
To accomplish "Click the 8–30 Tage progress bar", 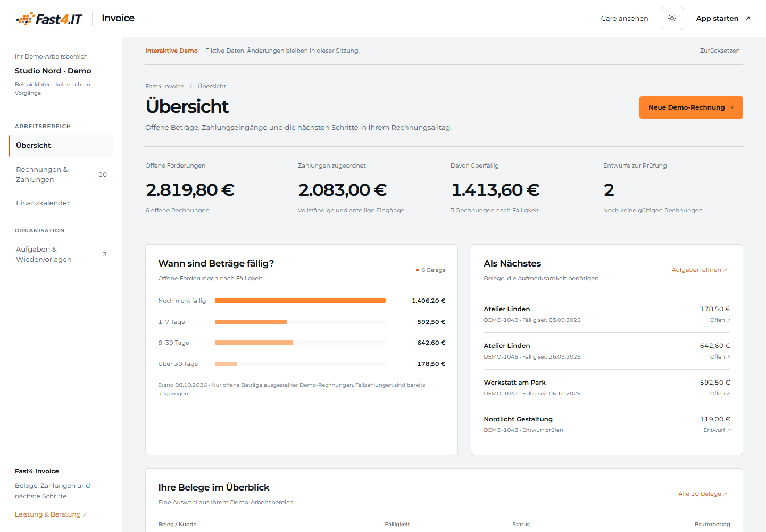I will 300,343.
